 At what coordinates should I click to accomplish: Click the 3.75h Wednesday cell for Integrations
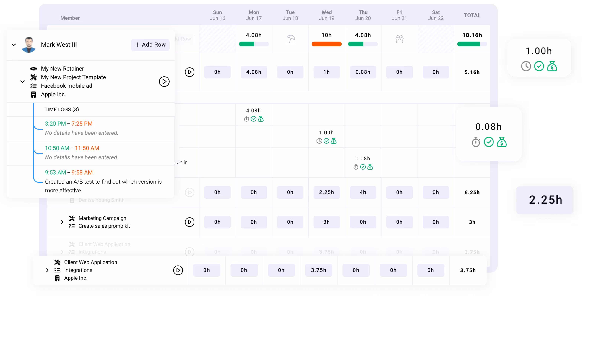[318, 270]
